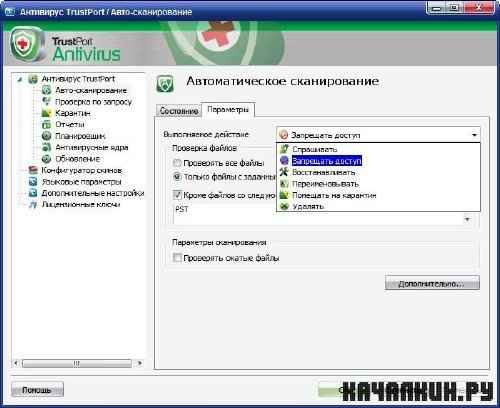This screenshot has height=408, width=500.
Task: Click the Помощь button
Action: (37, 390)
